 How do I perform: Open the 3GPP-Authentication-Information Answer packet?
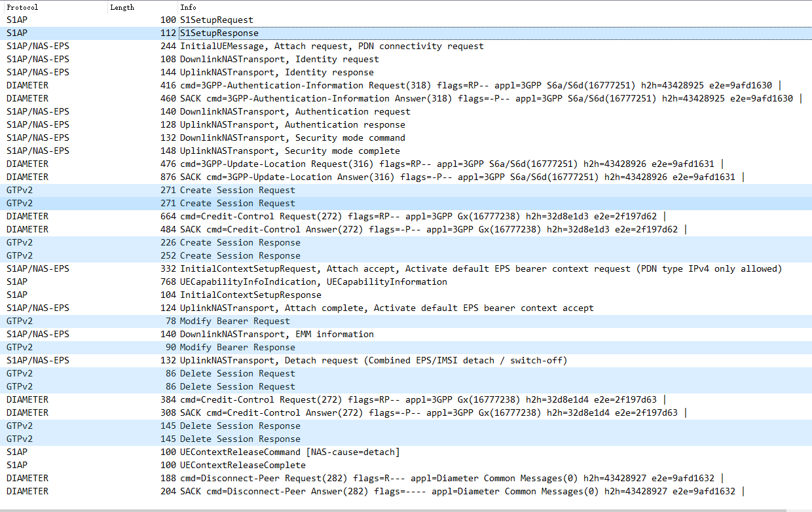pos(406,99)
